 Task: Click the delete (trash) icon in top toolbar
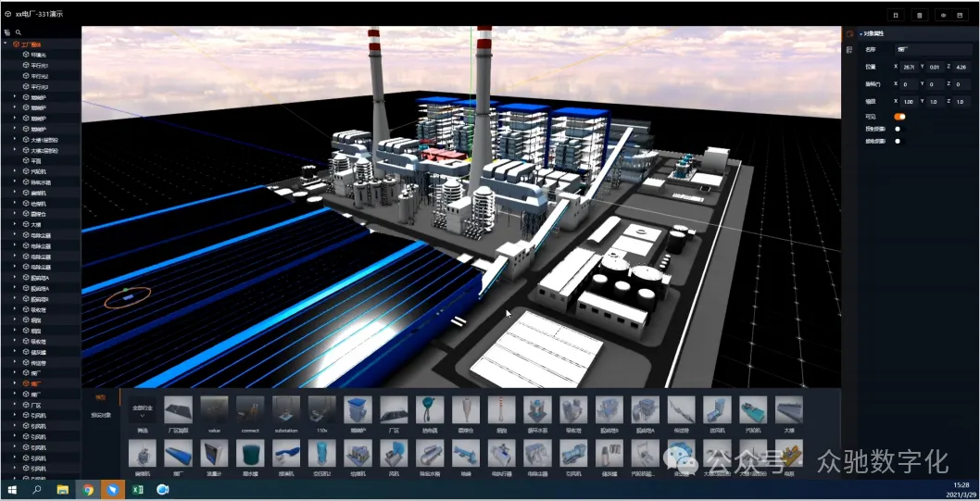pos(919,15)
